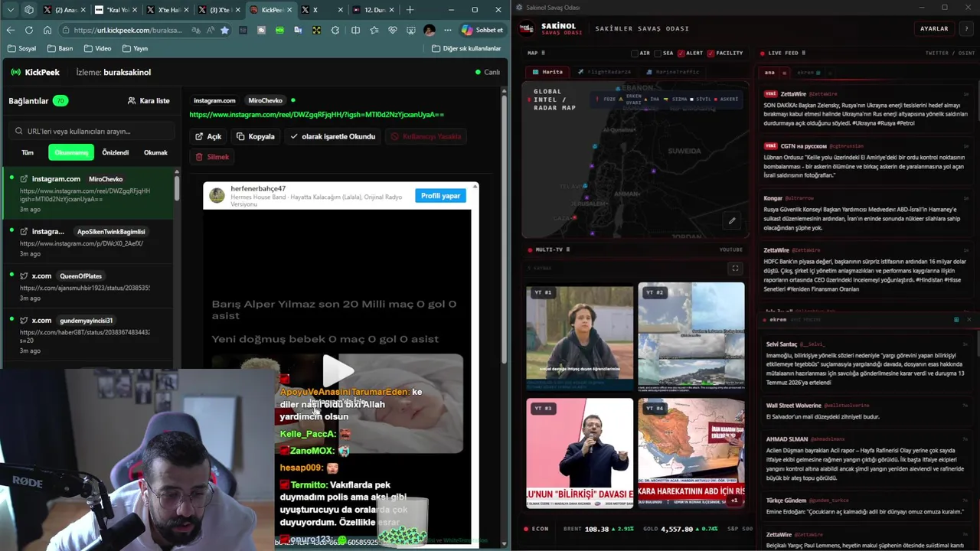Viewport: 980px width, 551px height.
Task: Select the Okumak filter tab
Action: coord(155,152)
